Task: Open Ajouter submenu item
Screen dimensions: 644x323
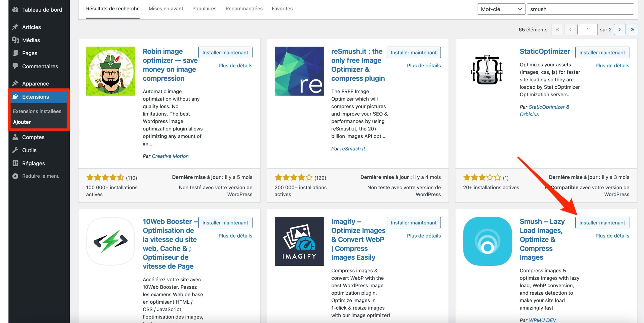Action: click(22, 122)
